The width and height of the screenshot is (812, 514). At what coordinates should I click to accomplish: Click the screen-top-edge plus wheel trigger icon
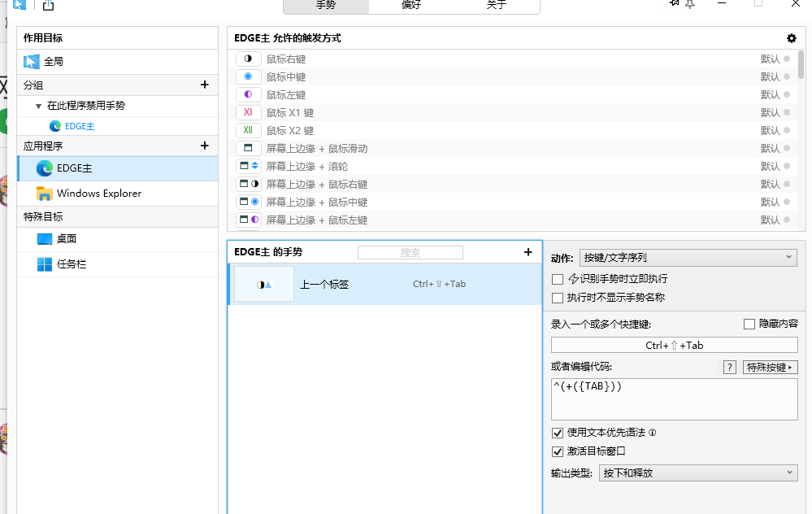tap(250, 165)
